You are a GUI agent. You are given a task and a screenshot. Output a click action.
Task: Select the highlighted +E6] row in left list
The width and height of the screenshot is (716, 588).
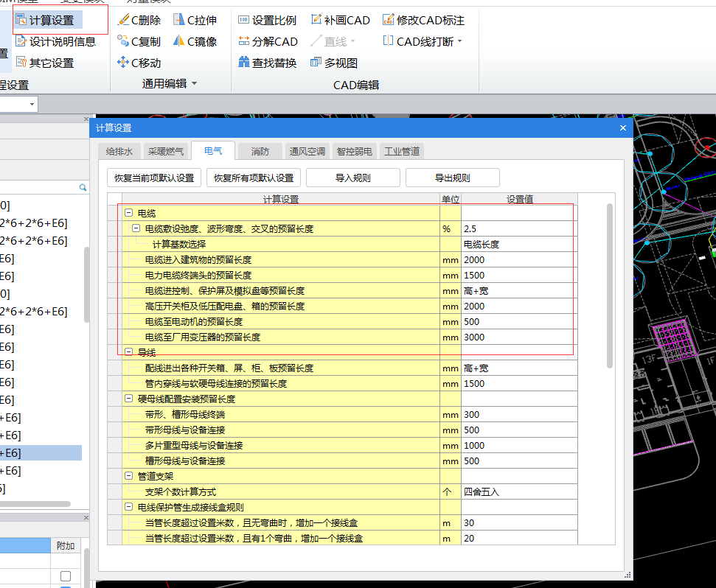click(41, 453)
